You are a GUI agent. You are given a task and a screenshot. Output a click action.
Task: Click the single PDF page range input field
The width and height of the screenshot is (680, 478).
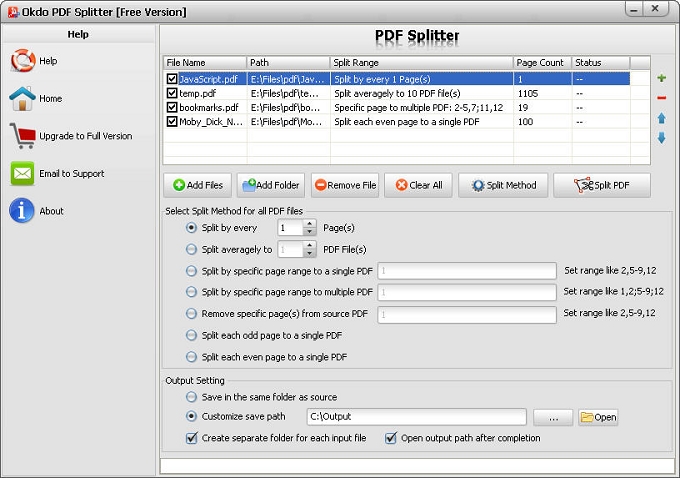point(467,271)
